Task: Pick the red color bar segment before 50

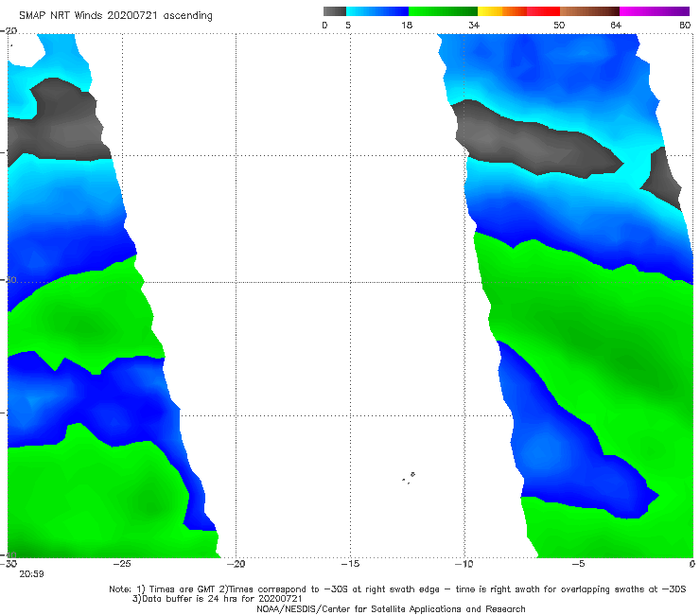Action: click(543, 11)
